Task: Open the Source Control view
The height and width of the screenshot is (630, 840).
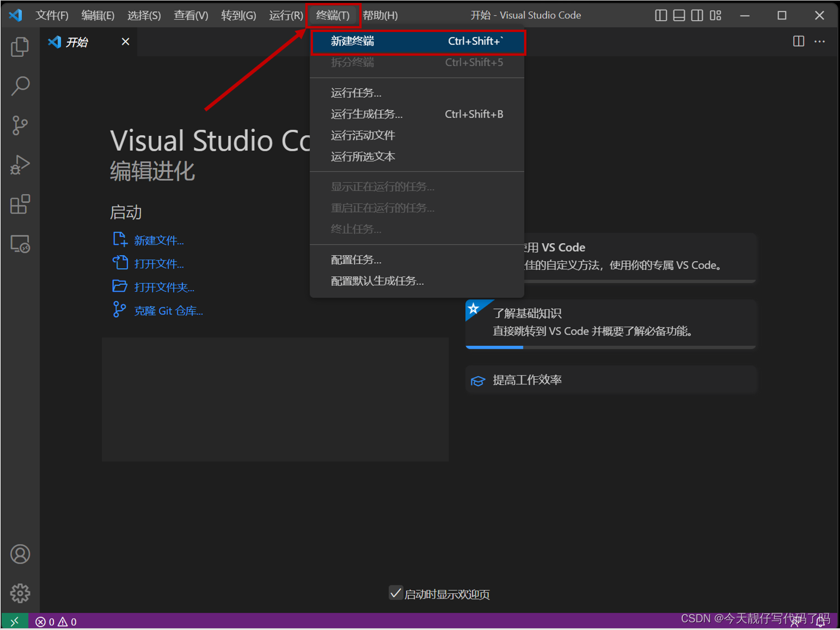Action: point(20,125)
